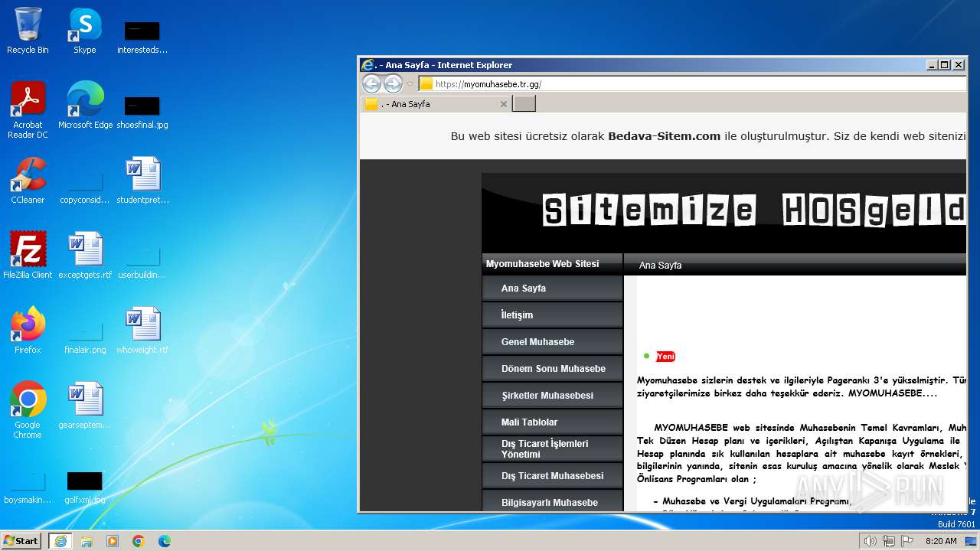Open Internet Explorer from taskbar
The image size is (980, 551).
pyautogui.click(x=60, y=541)
